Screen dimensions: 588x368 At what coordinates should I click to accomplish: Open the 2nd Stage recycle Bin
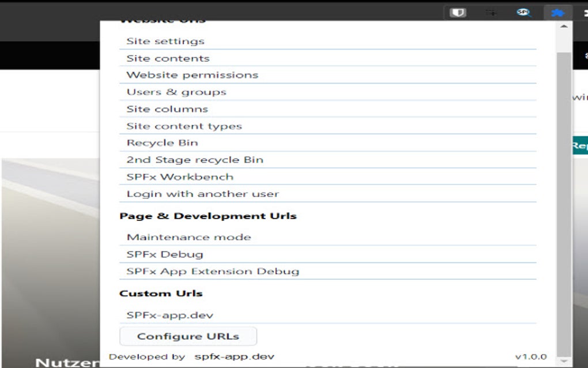(195, 159)
